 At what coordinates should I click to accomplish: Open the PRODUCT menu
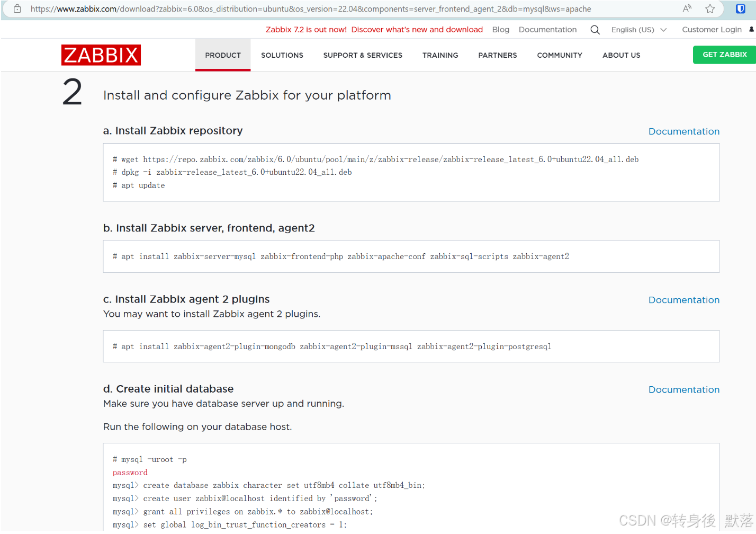point(223,55)
